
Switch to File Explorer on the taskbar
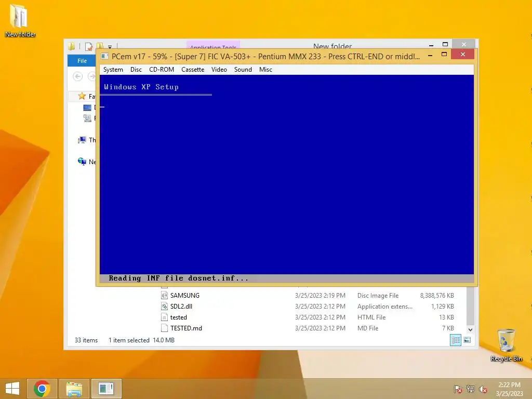[74, 389]
